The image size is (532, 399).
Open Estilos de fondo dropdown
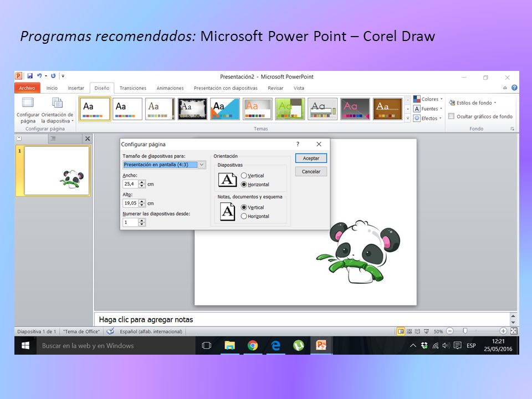(473, 103)
